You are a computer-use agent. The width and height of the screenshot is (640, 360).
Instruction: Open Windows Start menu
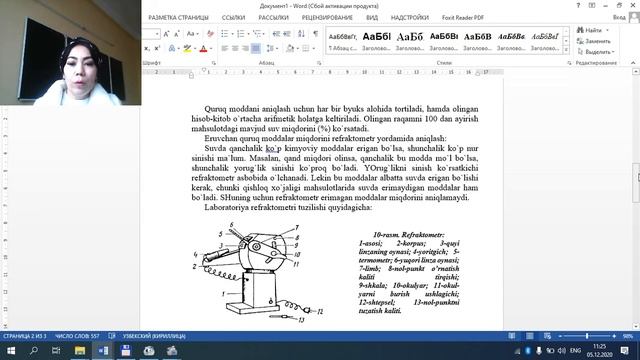[11, 351]
